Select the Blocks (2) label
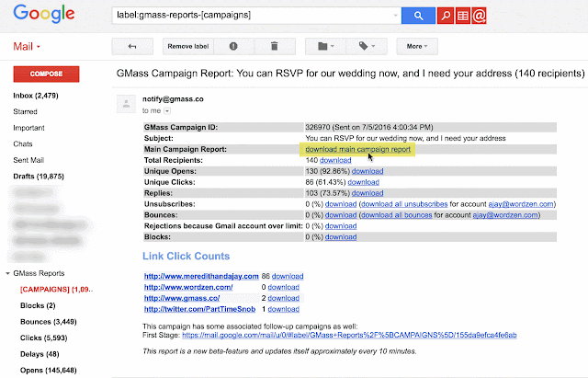 [38, 305]
